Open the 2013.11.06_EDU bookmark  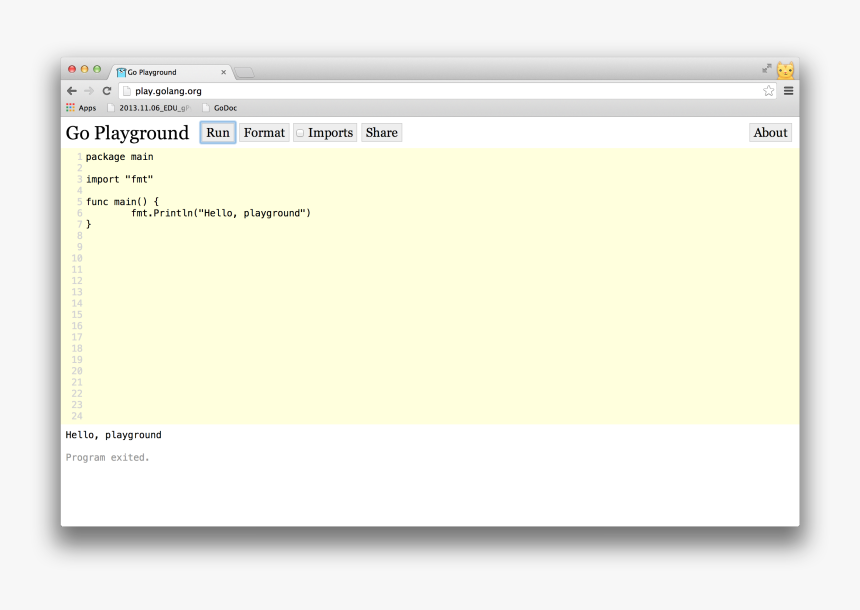click(149, 108)
